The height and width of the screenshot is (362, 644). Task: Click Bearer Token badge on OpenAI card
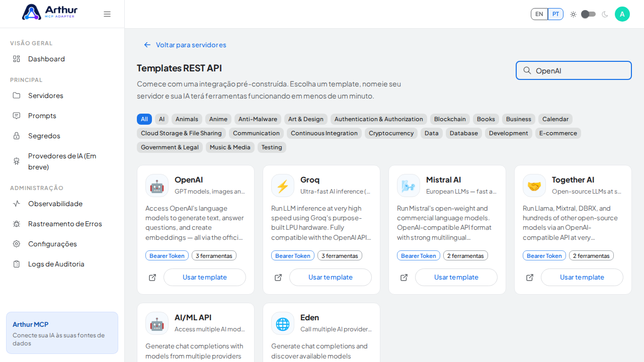167,256
